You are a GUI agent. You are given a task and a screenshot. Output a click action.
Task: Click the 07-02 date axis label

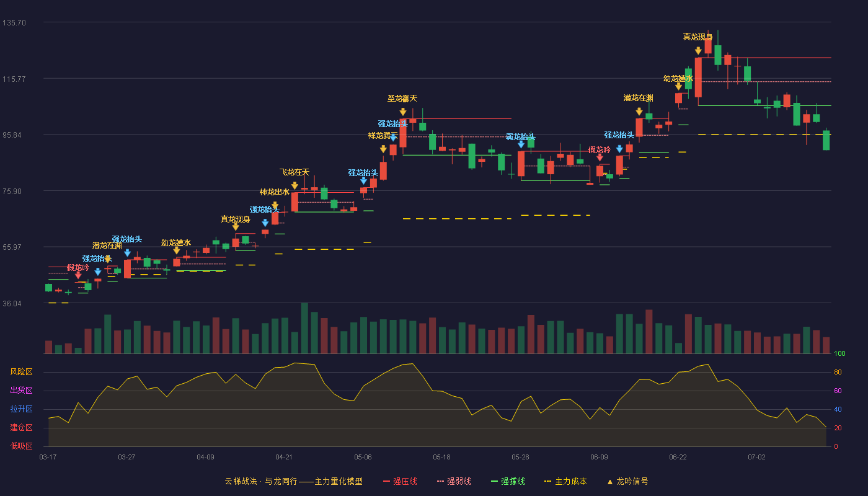coord(756,457)
